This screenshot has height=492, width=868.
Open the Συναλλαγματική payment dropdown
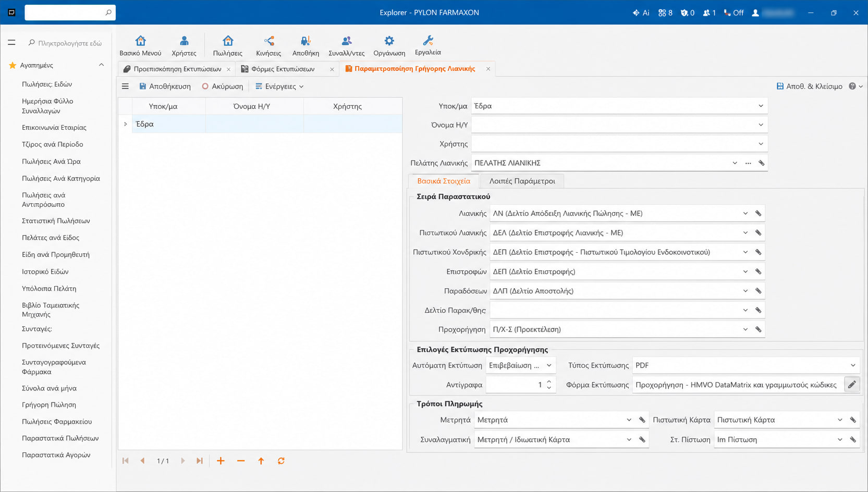tap(629, 440)
